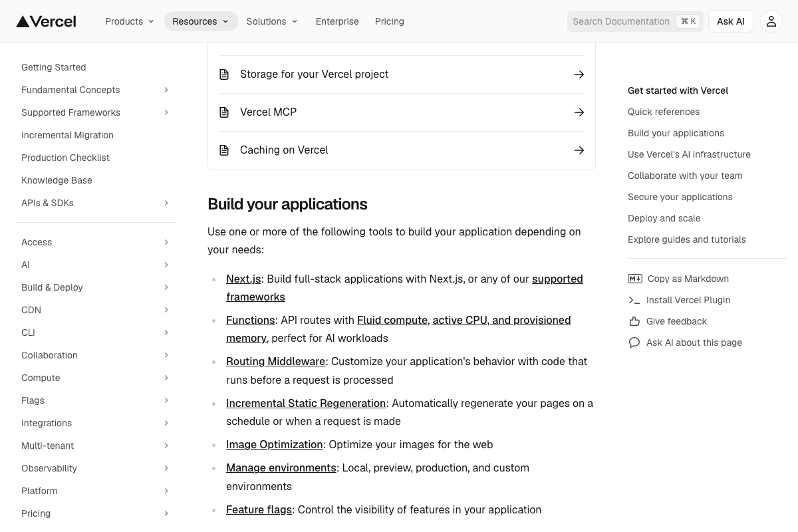Open the Manage environments link
Image resolution: width=798 pixels, height=532 pixels.
pos(281,468)
